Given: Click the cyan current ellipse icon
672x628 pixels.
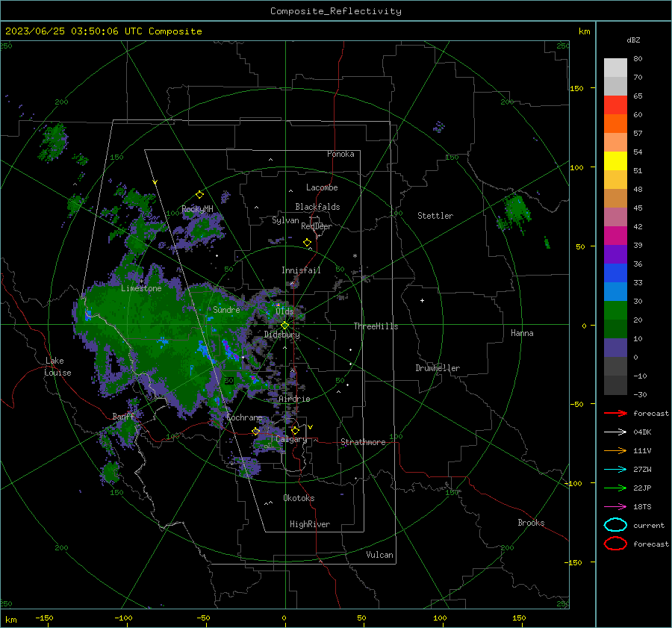Looking at the screenshot, I should 615,525.
